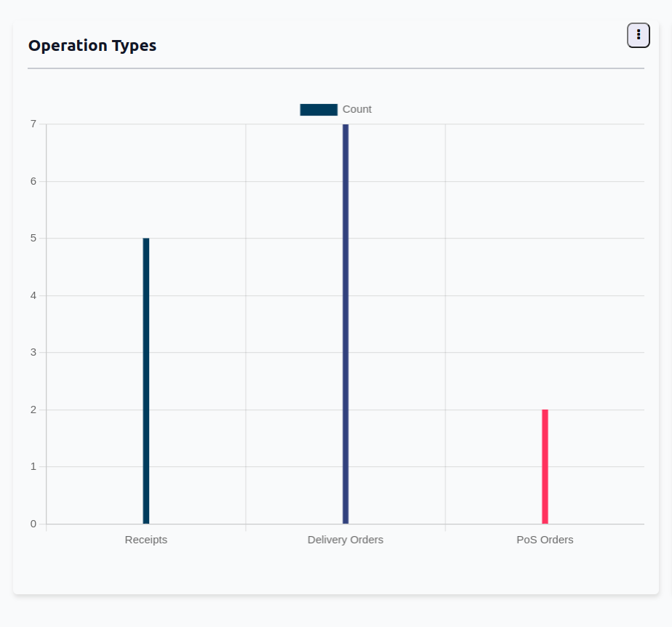
Task: Click the dark blue Count legend swatch
Action: [319, 110]
